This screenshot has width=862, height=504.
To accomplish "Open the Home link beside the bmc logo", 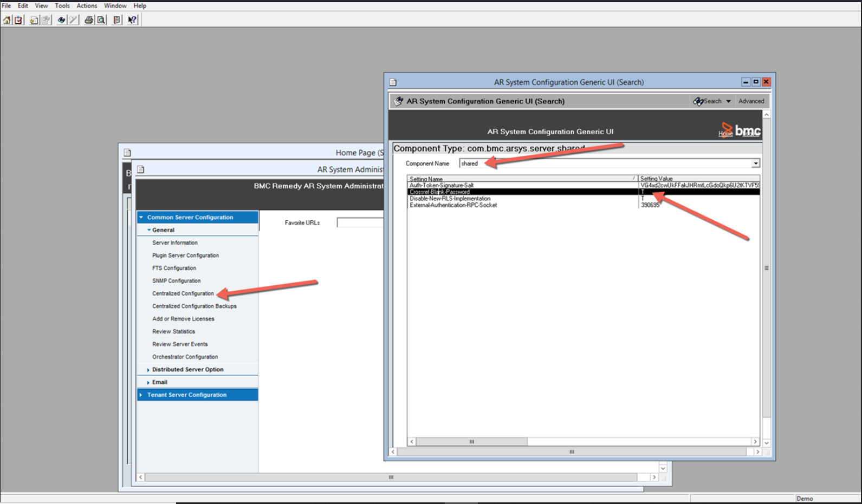I will click(x=725, y=133).
